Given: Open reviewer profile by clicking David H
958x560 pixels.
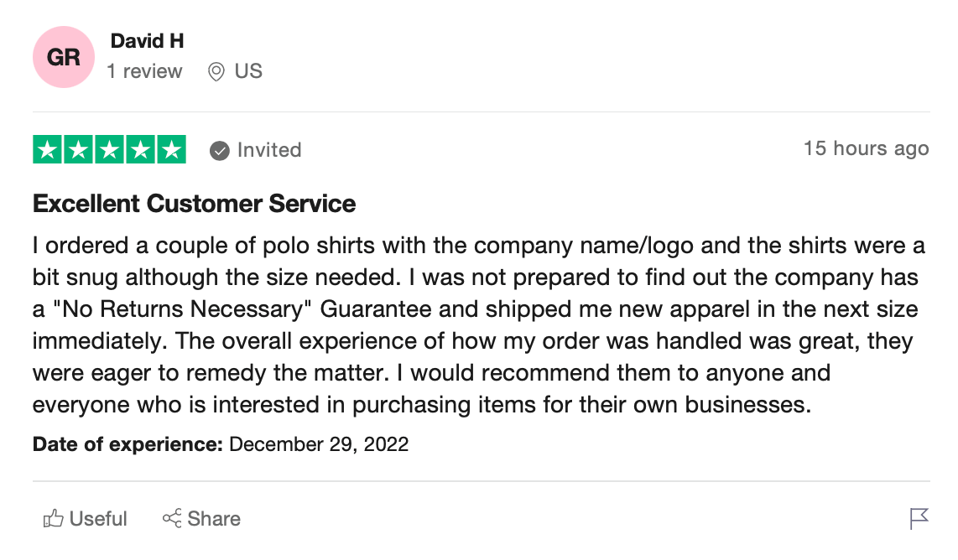Looking at the screenshot, I should [x=147, y=40].
